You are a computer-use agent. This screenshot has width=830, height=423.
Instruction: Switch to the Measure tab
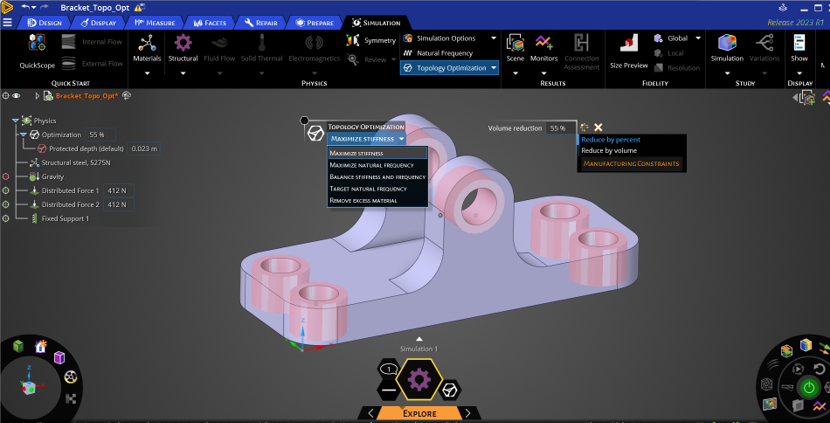click(x=155, y=23)
